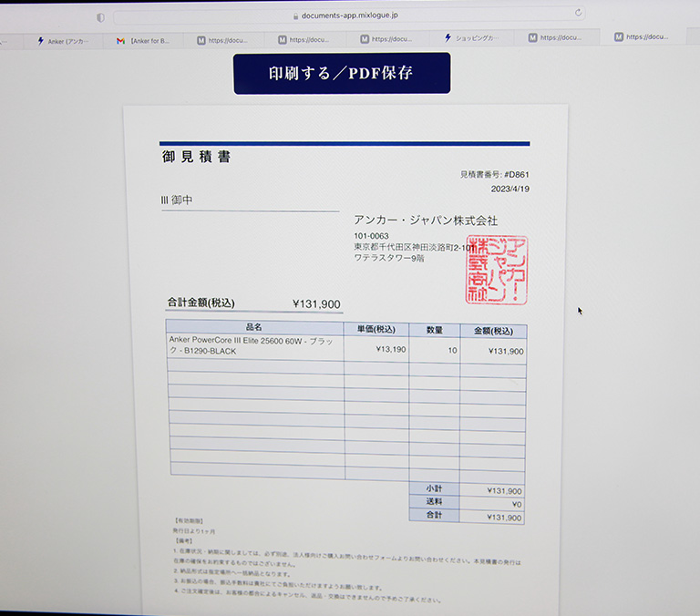Click the company name アンカー・ジャパン株式会社
This screenshot has width=700, height=616.
tap(426, 221)
